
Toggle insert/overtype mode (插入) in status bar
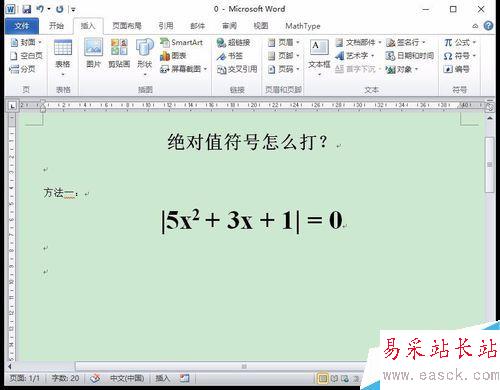(163, 378)
